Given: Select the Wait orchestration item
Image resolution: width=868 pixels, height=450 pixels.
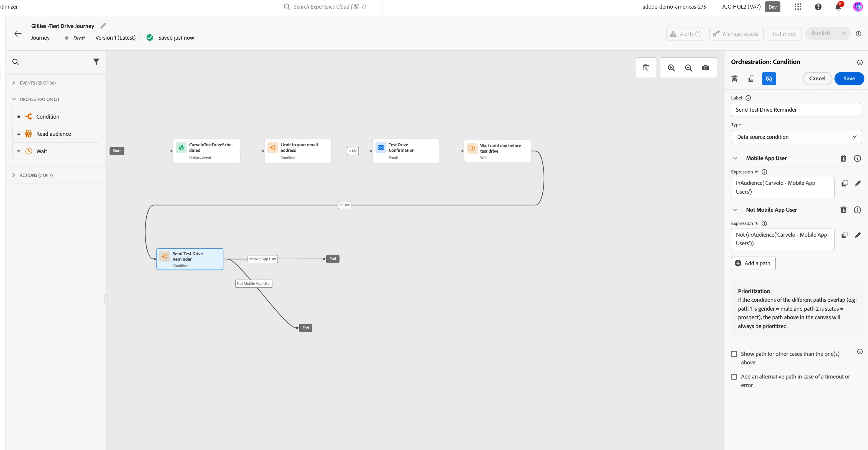Looking at the screenshot, I should (x=56, y=151).
